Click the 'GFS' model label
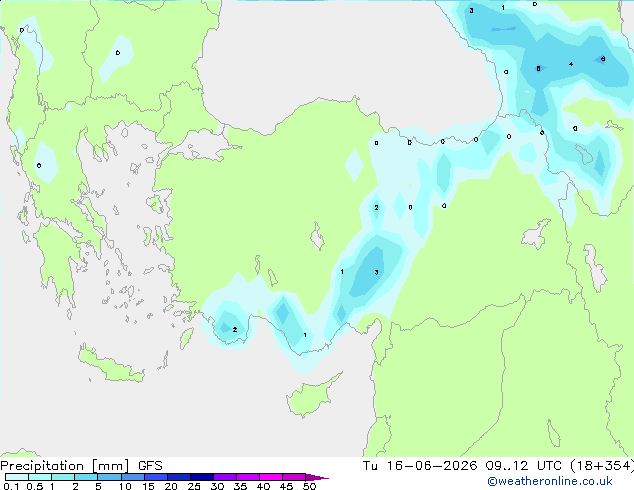 [150, 466]
